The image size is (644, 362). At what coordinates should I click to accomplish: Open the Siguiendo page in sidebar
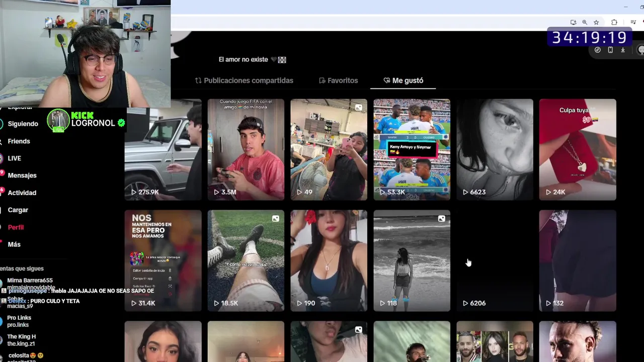[22, 124]
